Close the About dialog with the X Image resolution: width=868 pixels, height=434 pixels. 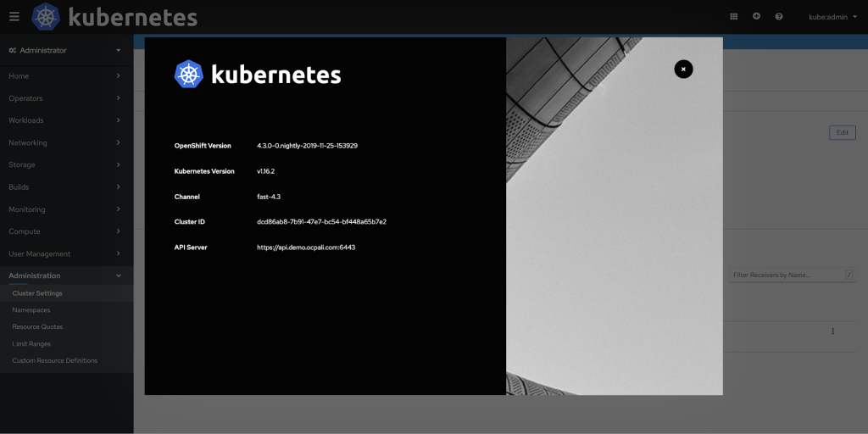tap(684, 70)
